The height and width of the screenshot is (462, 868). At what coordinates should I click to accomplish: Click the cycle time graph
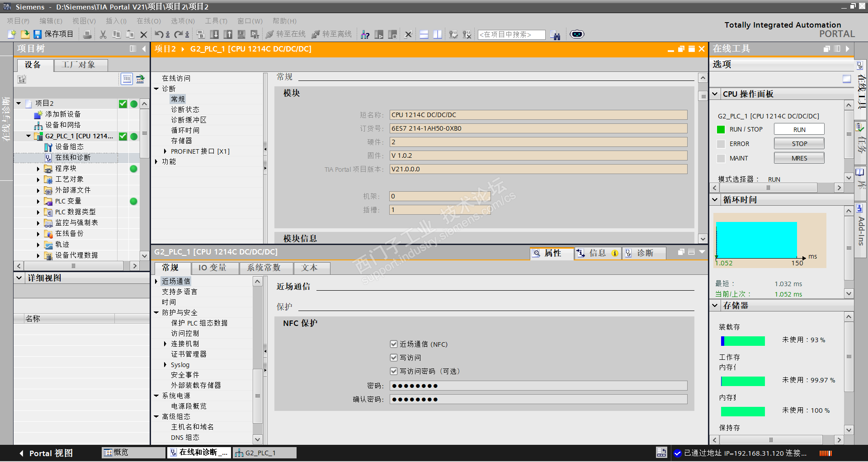(x=769, y=240)
